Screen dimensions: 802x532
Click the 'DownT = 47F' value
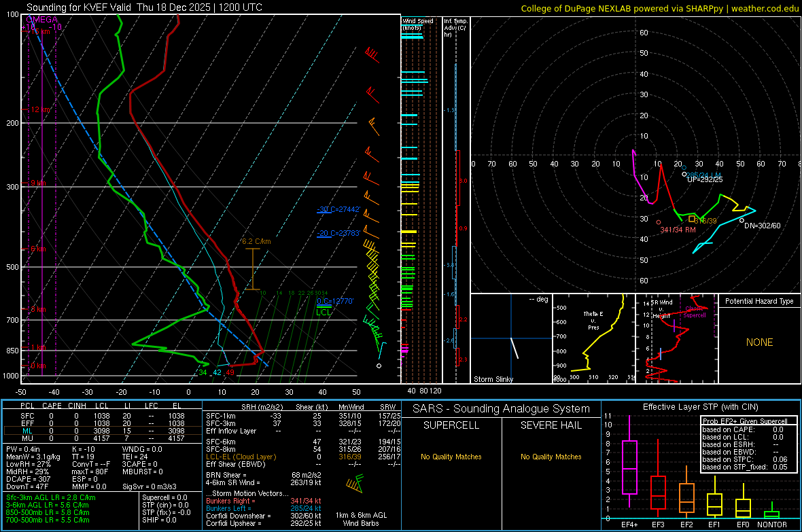tap(27, 487)
